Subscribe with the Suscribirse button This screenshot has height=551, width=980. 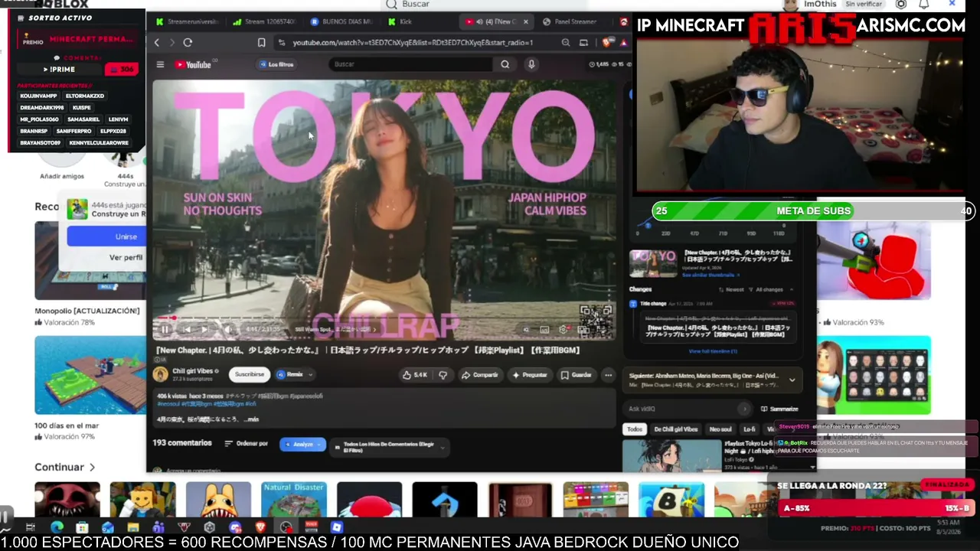[250, 375]
